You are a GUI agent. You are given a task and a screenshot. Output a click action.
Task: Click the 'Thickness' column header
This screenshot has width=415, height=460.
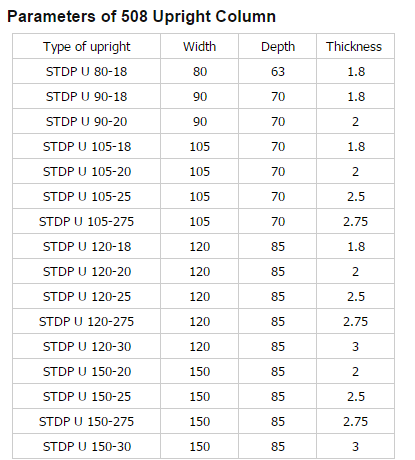354,46
